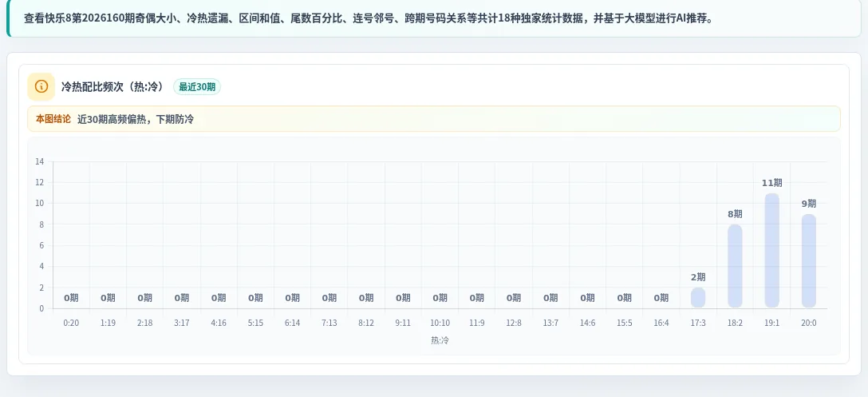Screen dimensions: 868x397
Task: Click the x-axis label 7:13
Action: (329, 323)
